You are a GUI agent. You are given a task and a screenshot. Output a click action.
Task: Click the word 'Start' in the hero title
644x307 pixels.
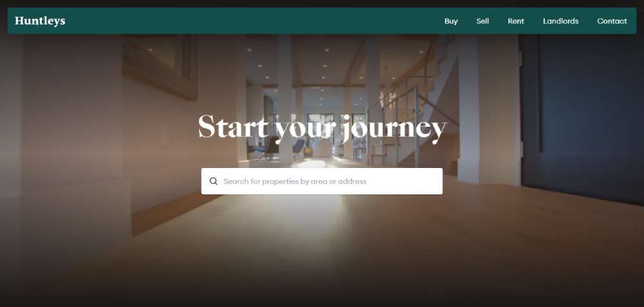233,126
